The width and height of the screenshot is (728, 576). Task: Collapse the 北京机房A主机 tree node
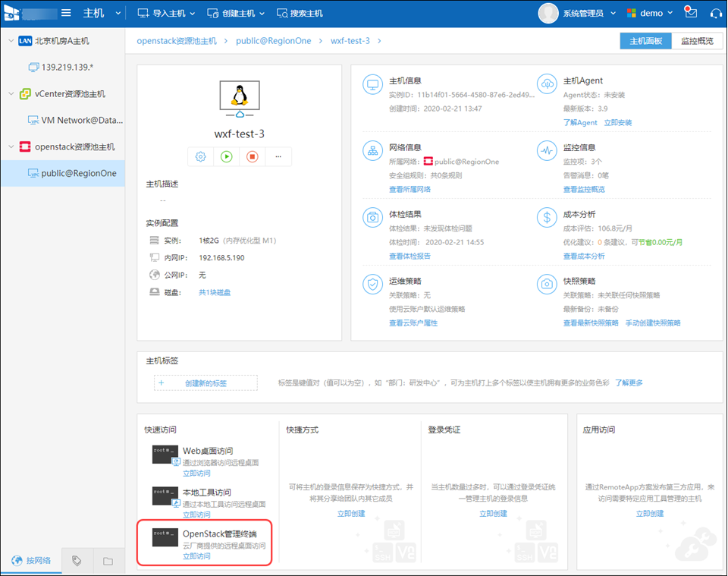(x=11, y=41)
